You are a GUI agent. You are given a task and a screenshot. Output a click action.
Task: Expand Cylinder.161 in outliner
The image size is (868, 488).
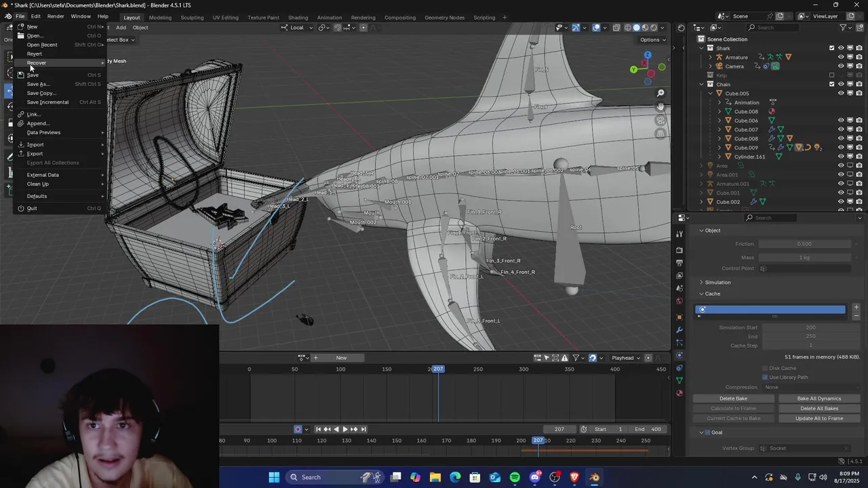[719, 157]
